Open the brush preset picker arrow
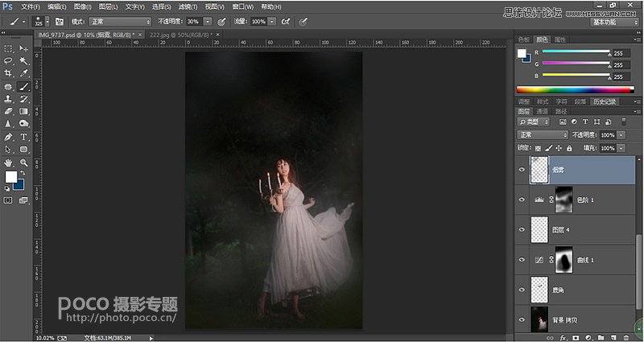The height and width of the screenshot is (342, 644). [x=47, y=22]
